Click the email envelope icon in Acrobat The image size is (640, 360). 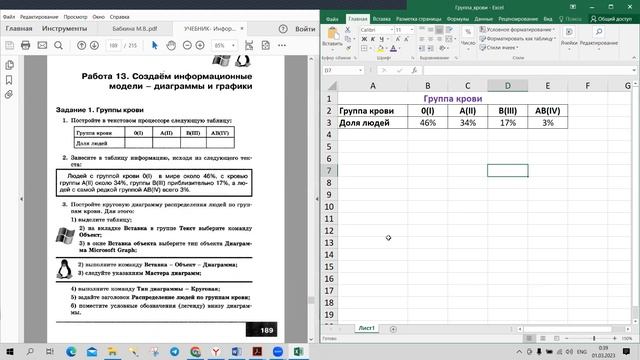42,45
